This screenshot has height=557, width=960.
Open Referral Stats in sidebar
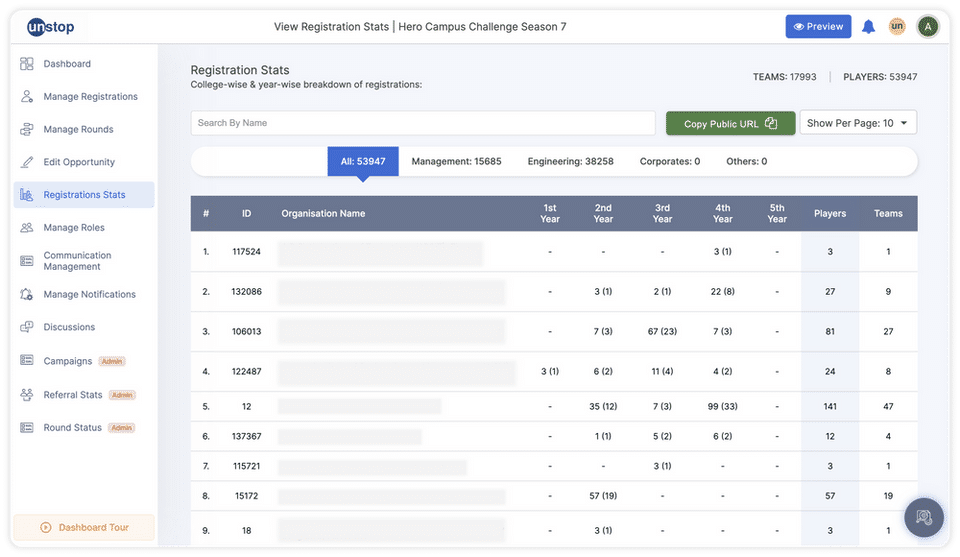click(73, 395)
